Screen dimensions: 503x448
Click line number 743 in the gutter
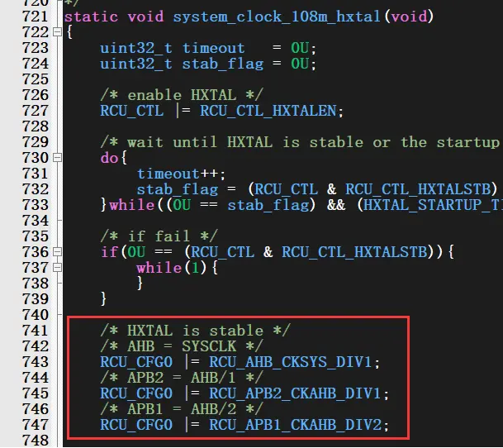tap(35, 362)
